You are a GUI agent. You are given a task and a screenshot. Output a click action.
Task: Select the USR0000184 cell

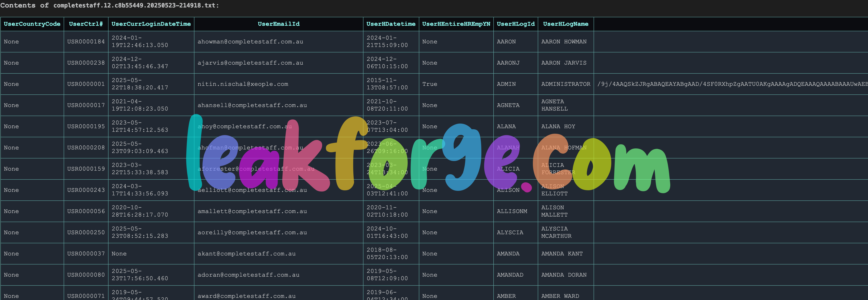click(86, 42)
